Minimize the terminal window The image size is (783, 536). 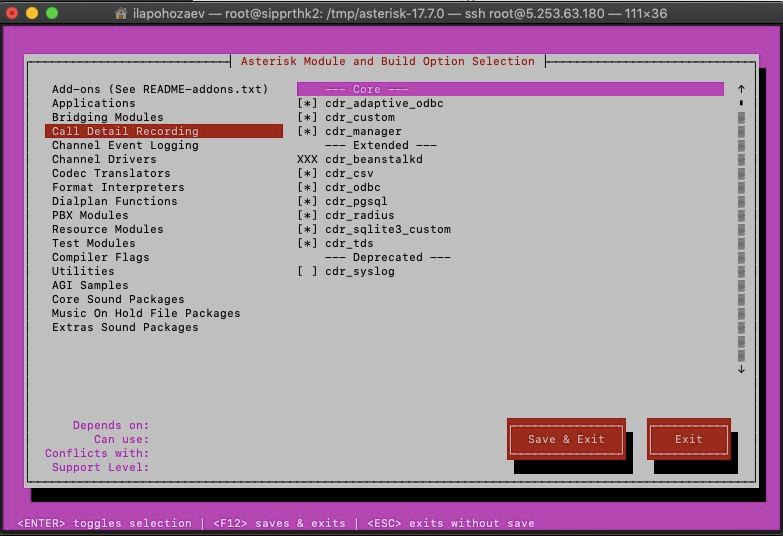[x=32, y=13]
